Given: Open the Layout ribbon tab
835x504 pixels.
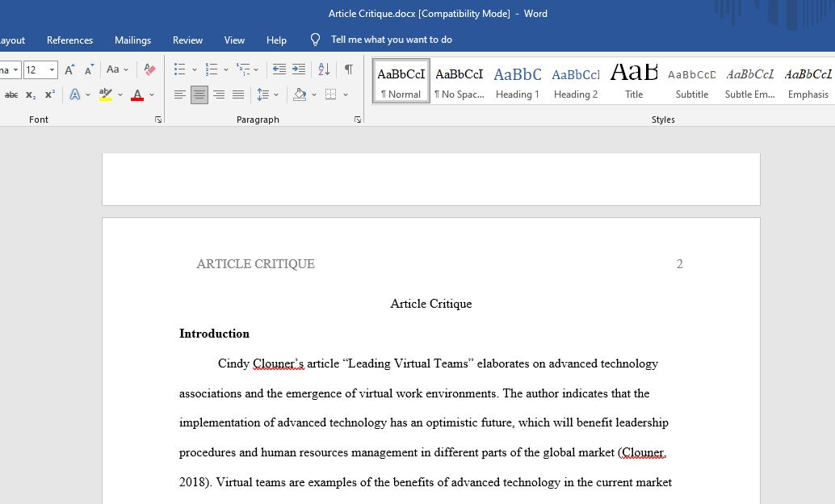Looking at the screenshot, I should (x=12, y=40).
